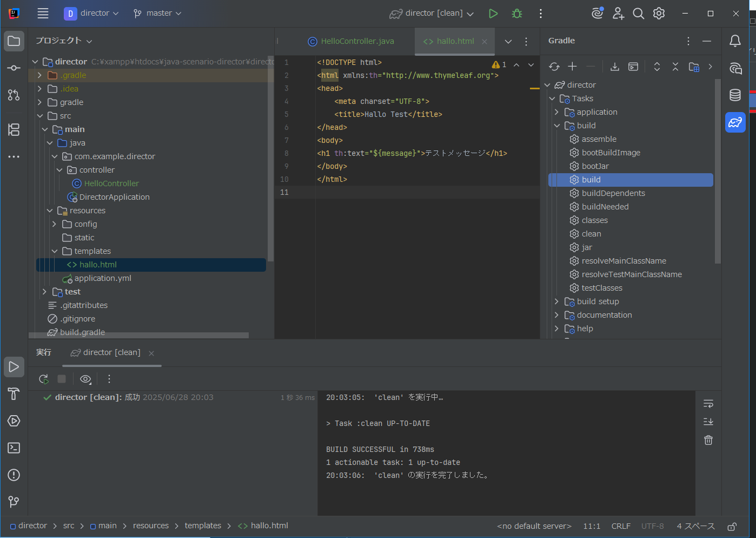Clear the run console with the trash icon
756x538 pixels.
pyautogui.click(x=708, y=440)
